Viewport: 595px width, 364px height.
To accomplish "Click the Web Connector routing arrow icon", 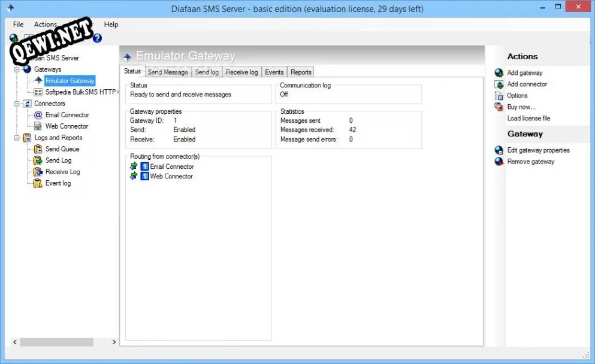I will pos(134,176).
